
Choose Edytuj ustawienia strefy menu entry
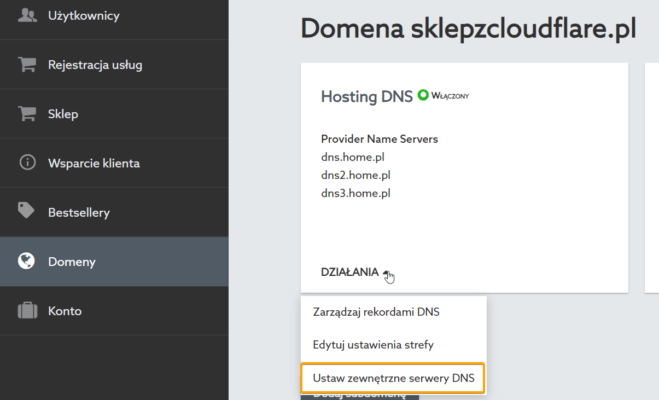pyautogui.click(x=373, y=345)
